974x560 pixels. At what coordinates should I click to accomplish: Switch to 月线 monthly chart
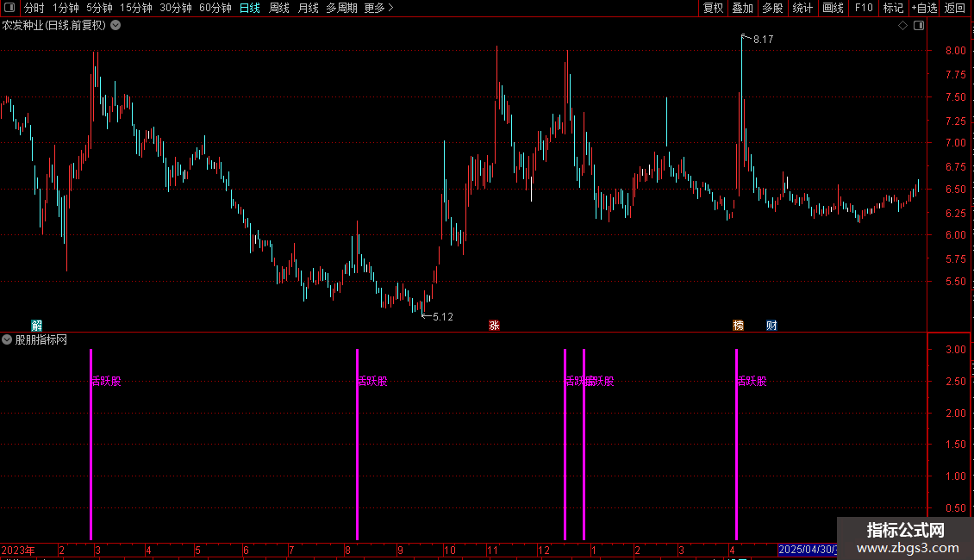pos(308,8)
